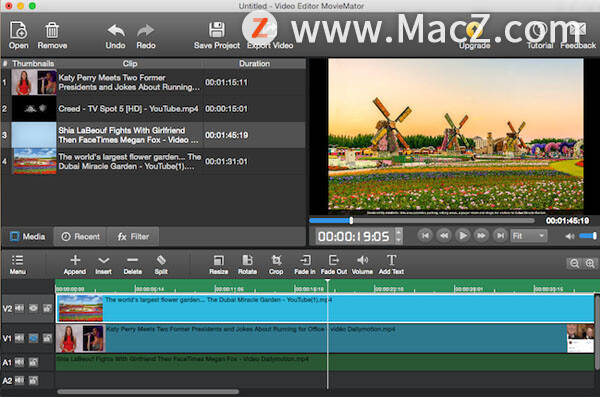Click the Rotate icon

pyautogui.click(x=247, y=264)
